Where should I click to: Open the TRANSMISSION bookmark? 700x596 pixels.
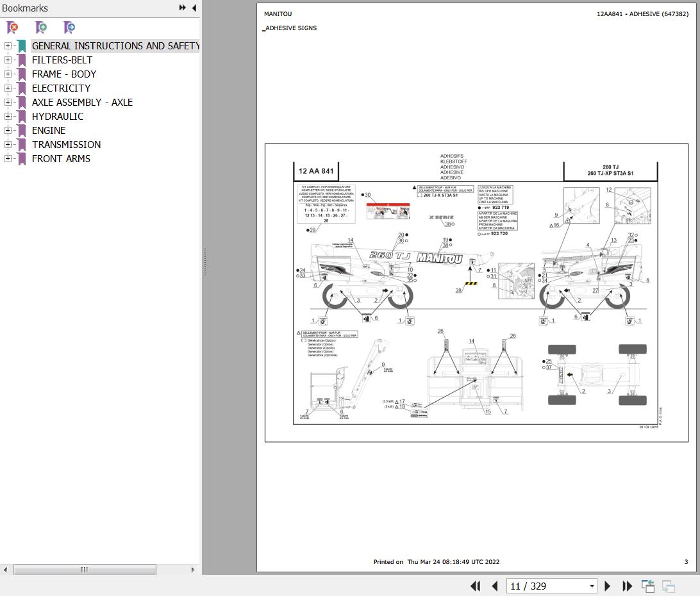(x=67, y=145)
